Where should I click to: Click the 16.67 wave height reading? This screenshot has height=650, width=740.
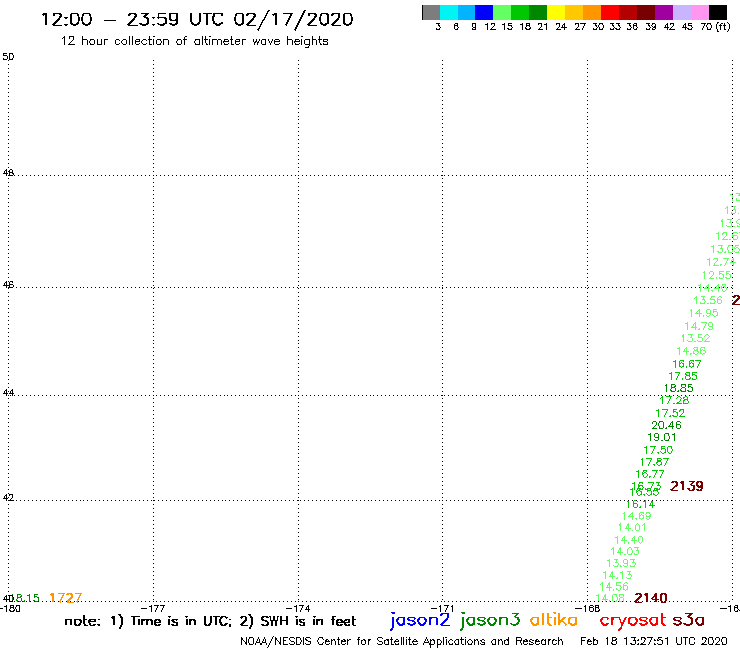[687, 364]
